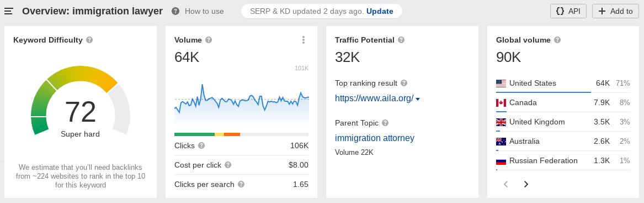The image size is (644, 203).
Task: Select the United States row in Global volume
Action: (563, 84)
